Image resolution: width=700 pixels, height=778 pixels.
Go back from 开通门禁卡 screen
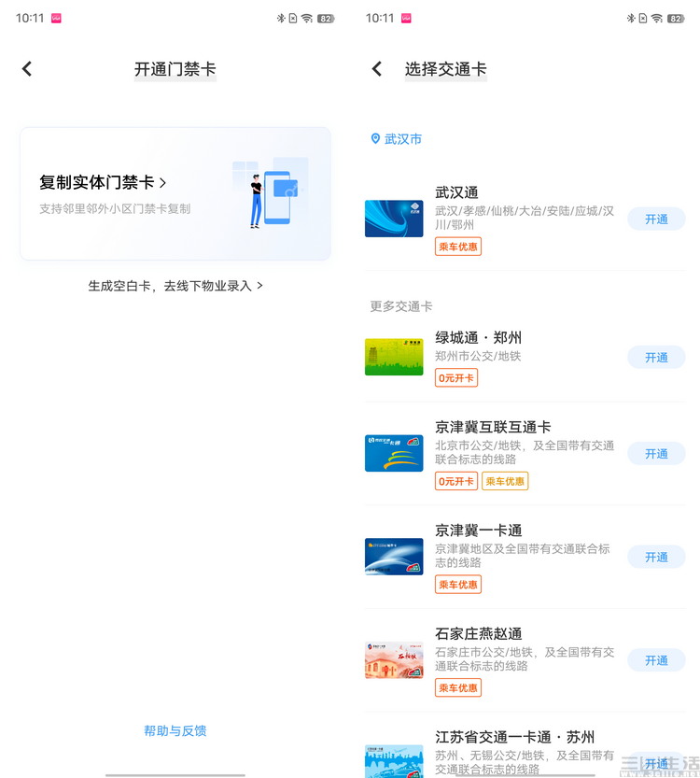(x=27, y=69)
